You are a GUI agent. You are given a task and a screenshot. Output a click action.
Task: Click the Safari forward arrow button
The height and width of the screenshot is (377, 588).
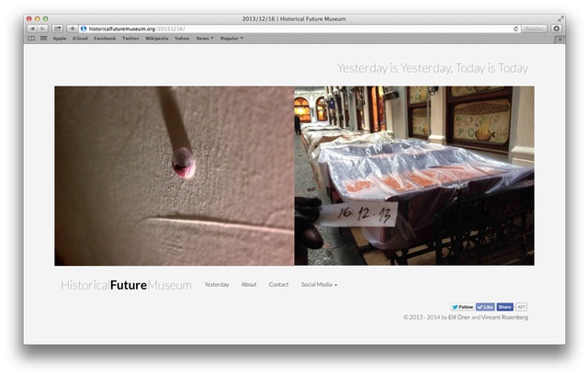[x=42, y=29]
